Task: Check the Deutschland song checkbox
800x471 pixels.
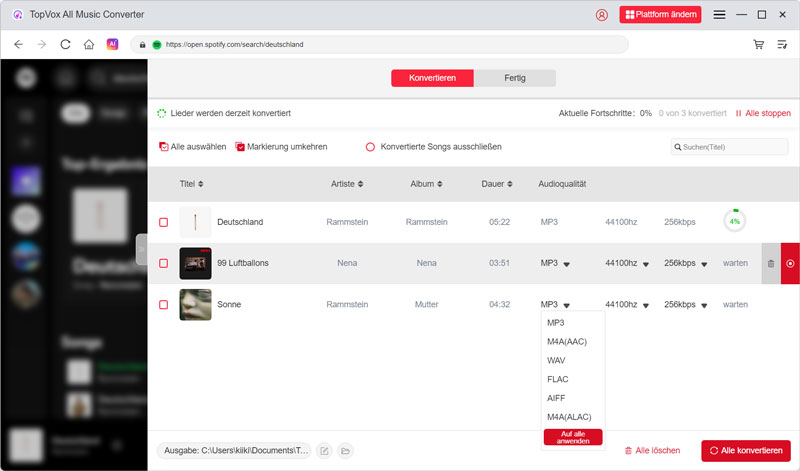Action: pos(164,222)
